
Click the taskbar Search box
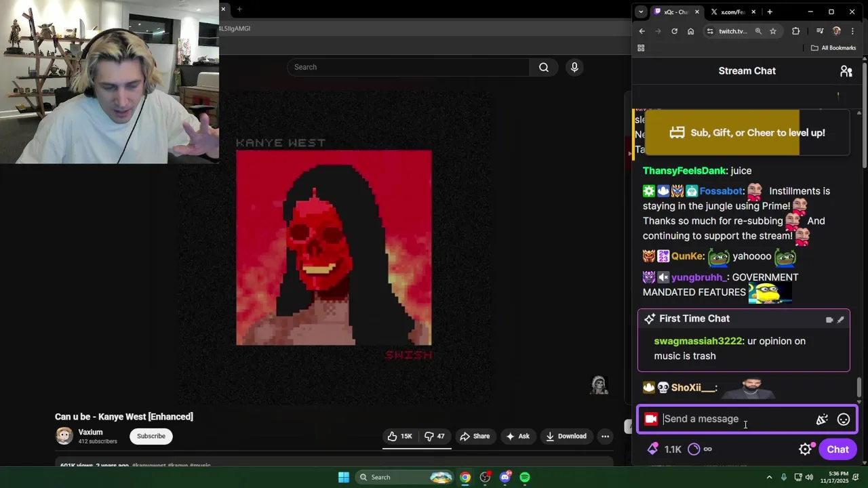tap(405, 477)
